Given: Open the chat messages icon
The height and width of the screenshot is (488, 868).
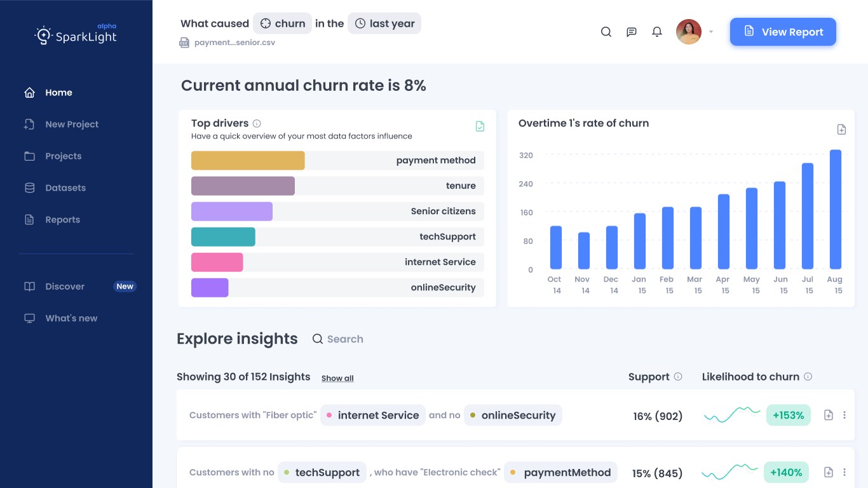Looking at the screenshot, I should pyautogui.click(x=632, y=32).
